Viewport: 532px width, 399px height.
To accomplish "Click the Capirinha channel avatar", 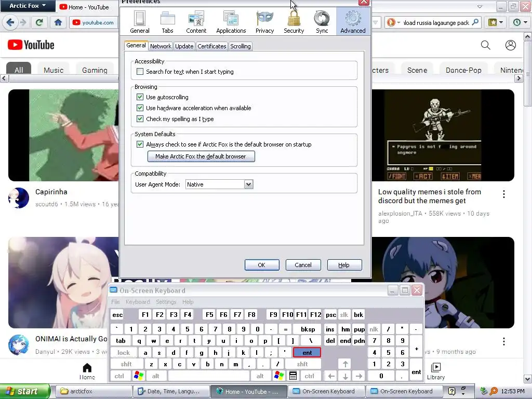I will [18, 198].
